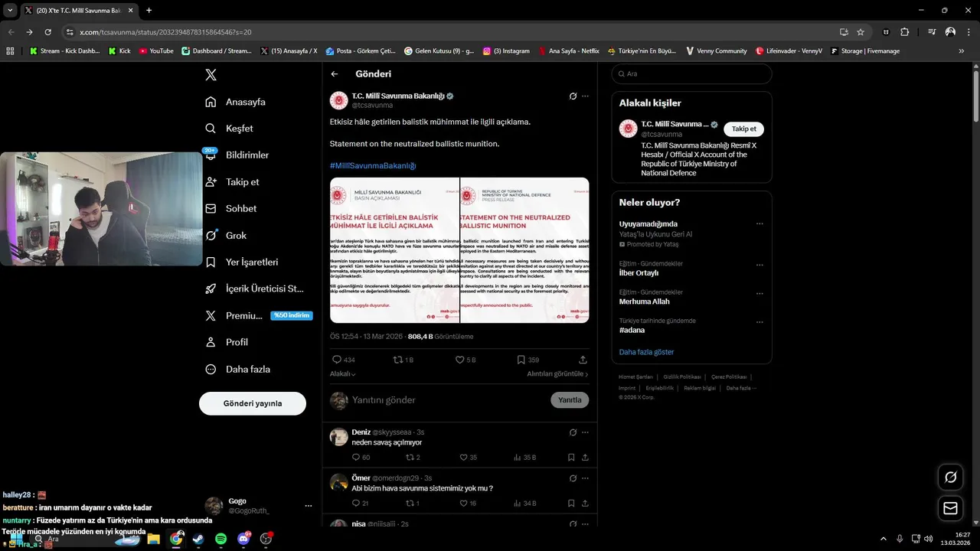Open Hizmet Şartları footer link

click(x=635, y=377)
